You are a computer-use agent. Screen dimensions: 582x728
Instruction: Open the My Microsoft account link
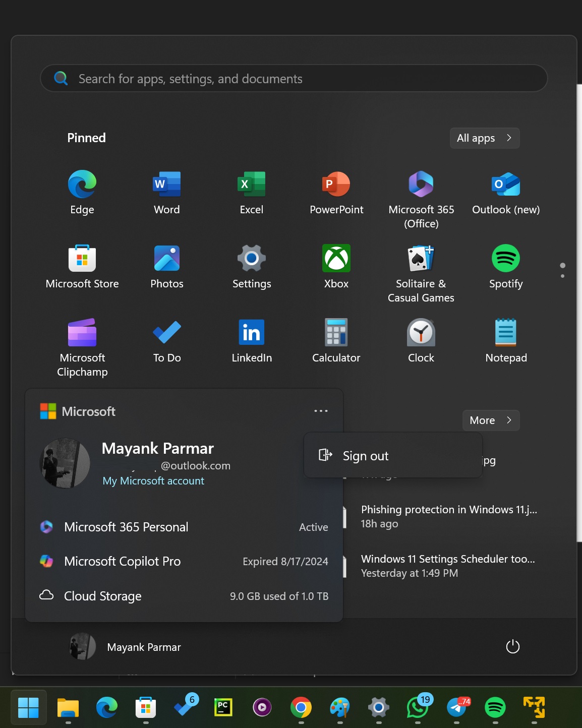pyautogui.click(x=153, y=480)
